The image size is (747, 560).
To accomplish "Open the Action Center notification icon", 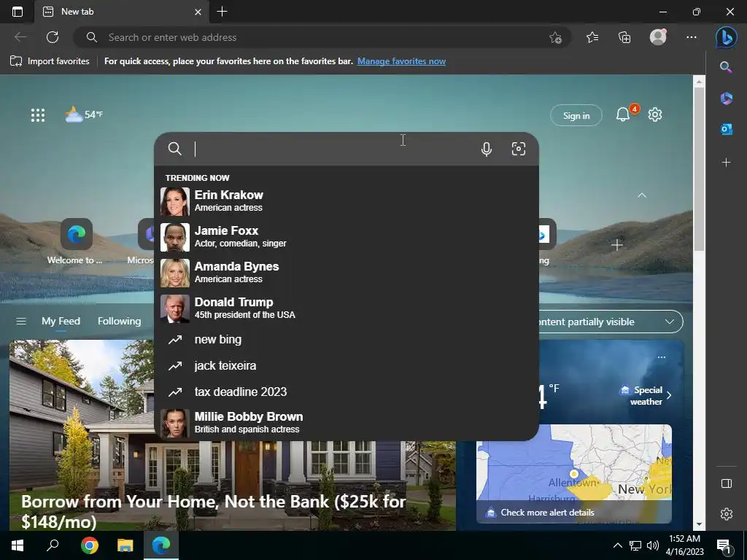I will (724, 547).
